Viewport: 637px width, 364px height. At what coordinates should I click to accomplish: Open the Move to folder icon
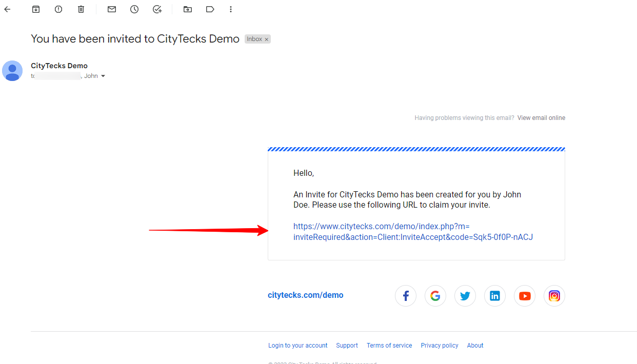coord(188,9)
